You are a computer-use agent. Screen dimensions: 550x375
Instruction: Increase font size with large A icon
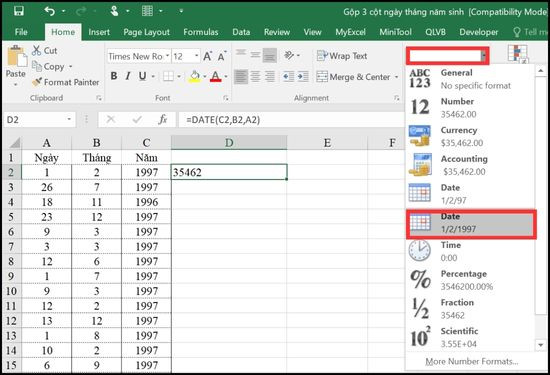207,56
